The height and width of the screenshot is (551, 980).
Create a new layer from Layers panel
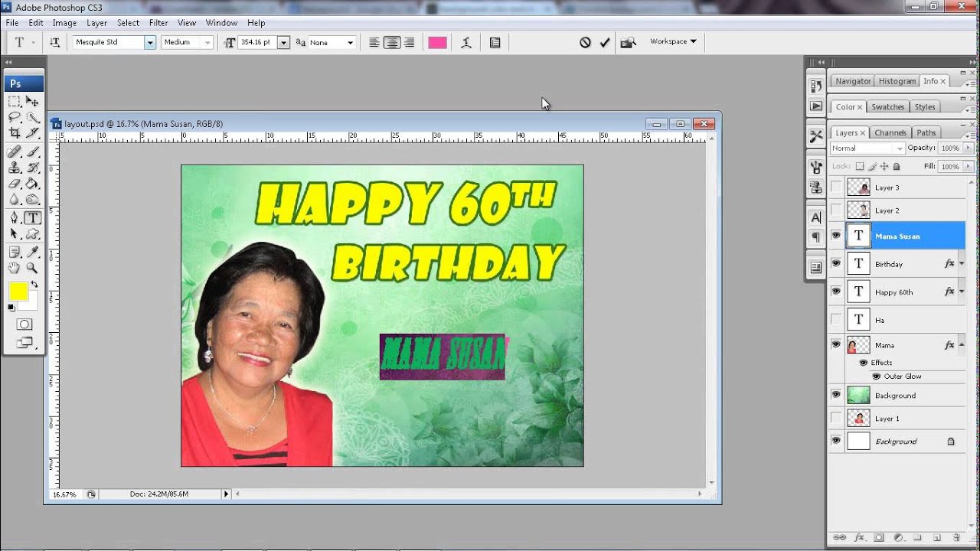pyautogui.click(x=936, y=538)
